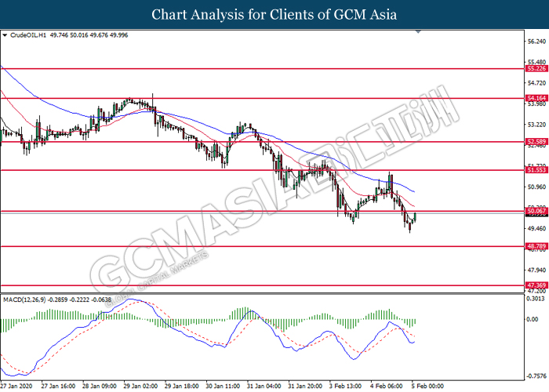
Task: Select the 51.553 red price level label
Action: click(x=536, y=170)
